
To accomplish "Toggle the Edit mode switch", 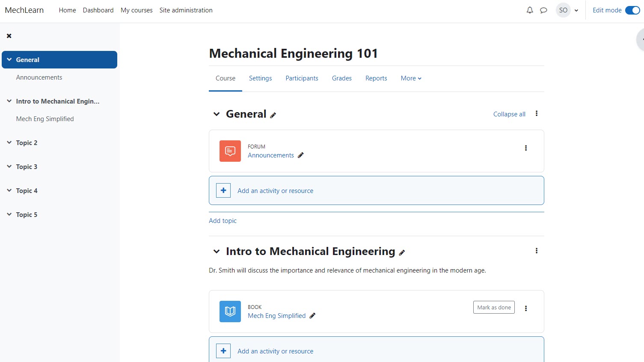I will point(632,10).
